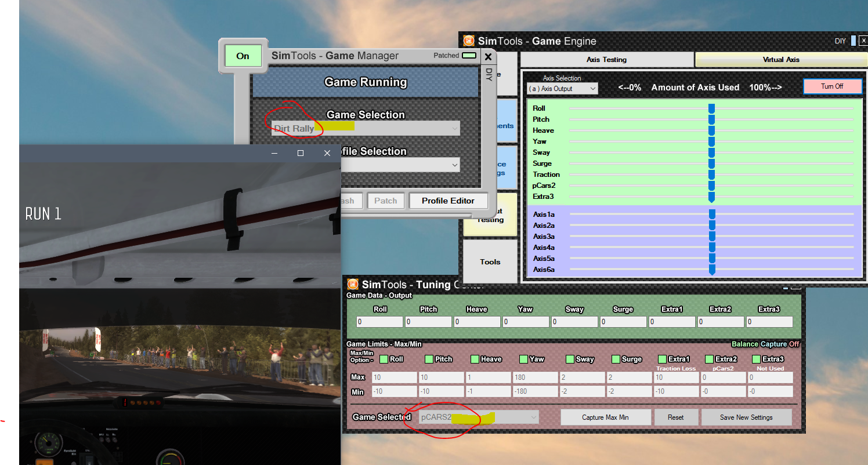Click the Axis4a slider handle
868x465 pixels.
coord(712,248)
